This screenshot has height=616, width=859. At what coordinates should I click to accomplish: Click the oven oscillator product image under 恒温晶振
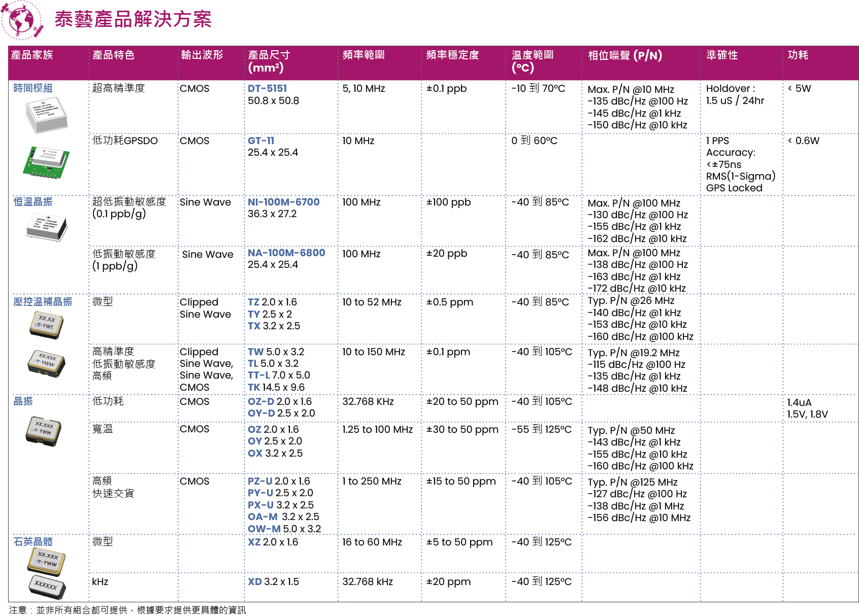tap(46, 226)
